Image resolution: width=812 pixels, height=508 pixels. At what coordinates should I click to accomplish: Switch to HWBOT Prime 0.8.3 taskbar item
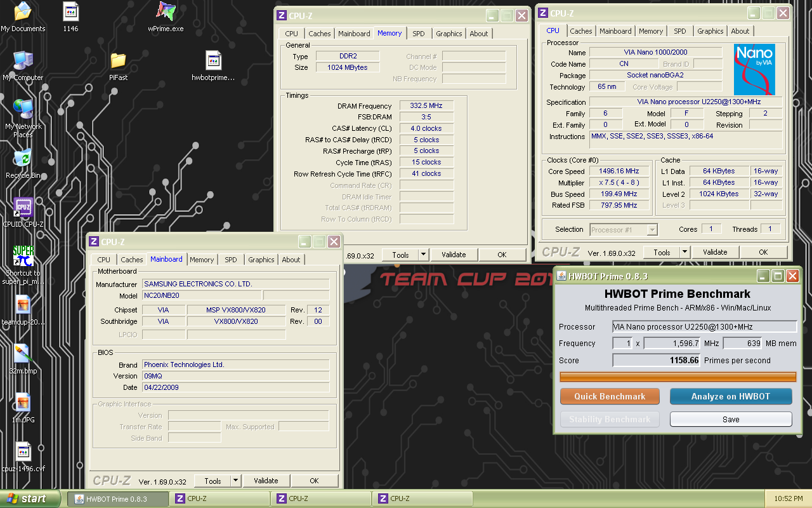(x=118, y=498)
